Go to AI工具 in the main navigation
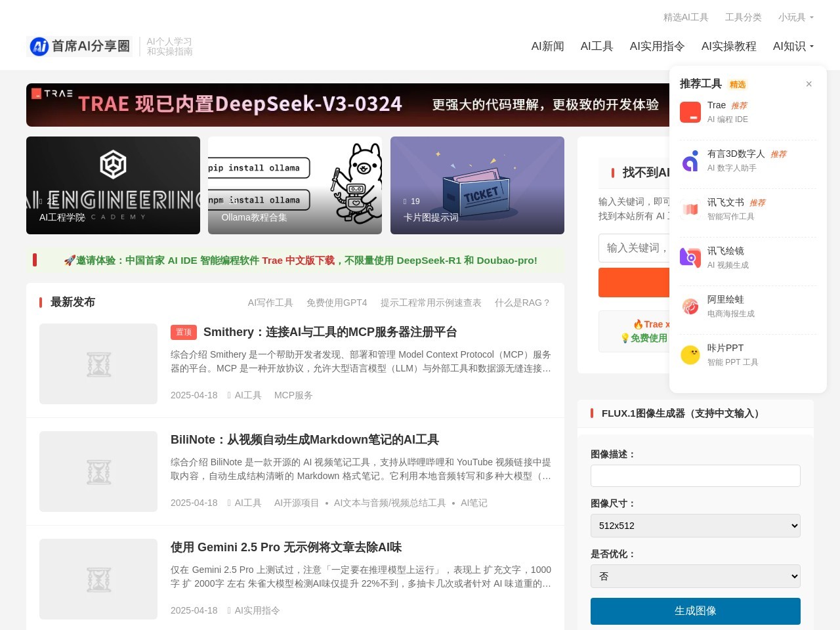 (597, 46)
